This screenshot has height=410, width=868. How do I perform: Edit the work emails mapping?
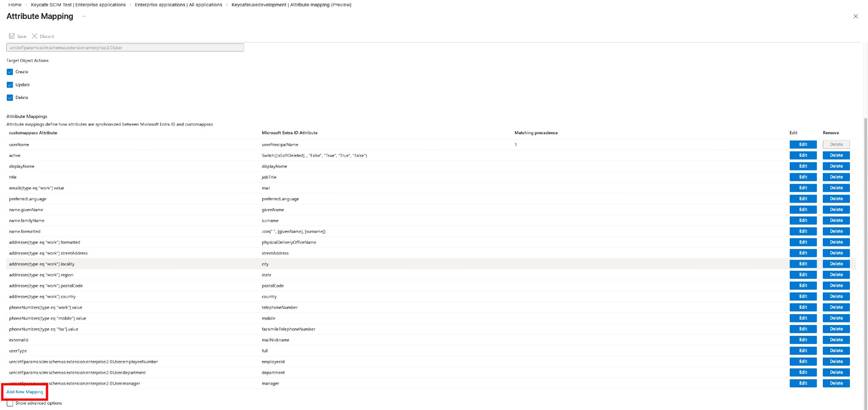(803, 188)
